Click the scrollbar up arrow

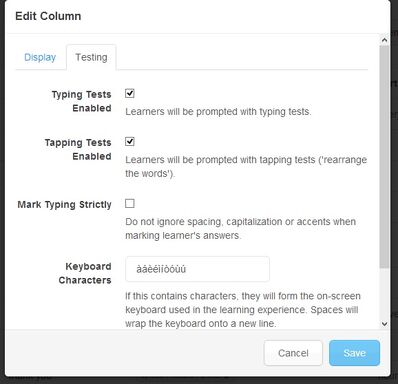click(384, 40)
